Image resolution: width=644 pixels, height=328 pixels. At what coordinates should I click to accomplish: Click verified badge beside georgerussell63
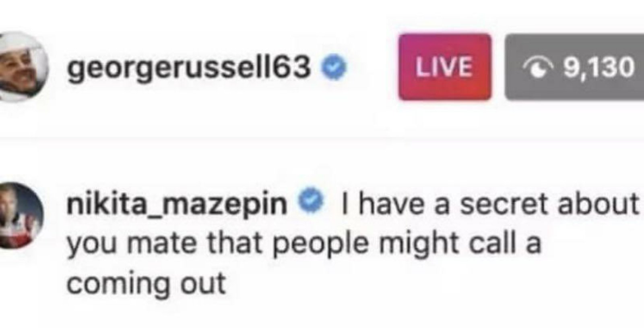(334, 69)
